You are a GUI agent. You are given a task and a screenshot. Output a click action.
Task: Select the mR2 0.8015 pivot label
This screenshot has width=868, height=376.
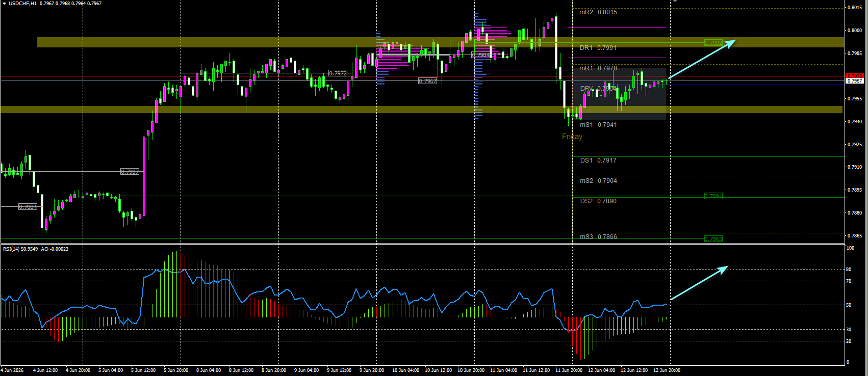(598, 12)
